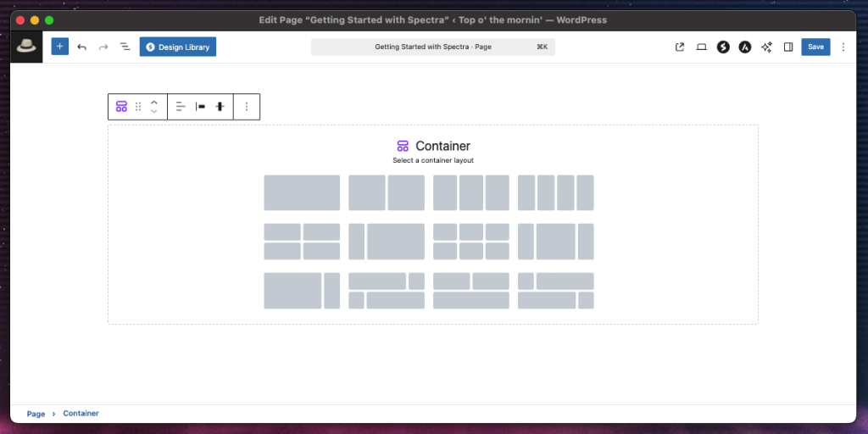Click the Container block type icon
Viewport: 868px width, 434px height.
tap(121, 107)
